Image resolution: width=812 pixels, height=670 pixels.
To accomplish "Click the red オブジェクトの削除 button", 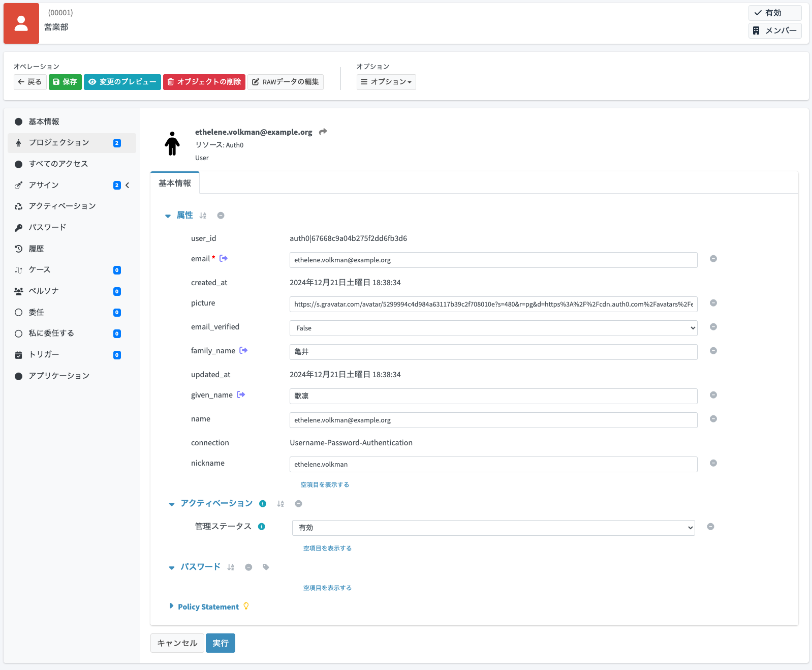I will click(204, 82).
